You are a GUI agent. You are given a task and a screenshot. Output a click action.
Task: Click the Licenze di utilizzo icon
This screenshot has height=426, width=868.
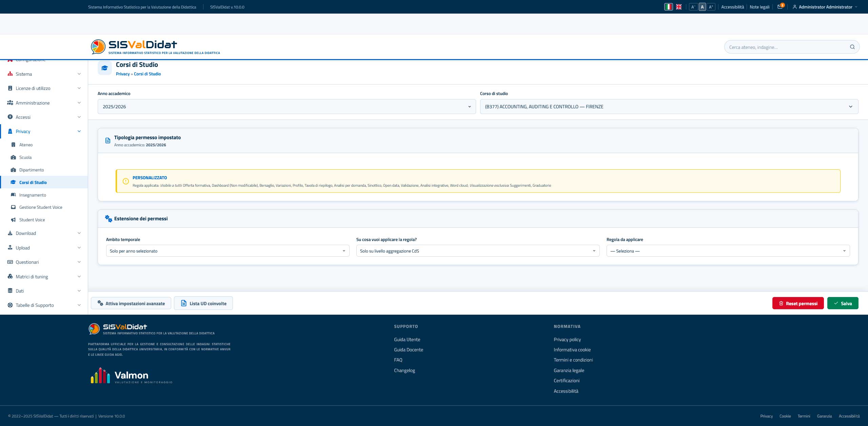point(10,88)
